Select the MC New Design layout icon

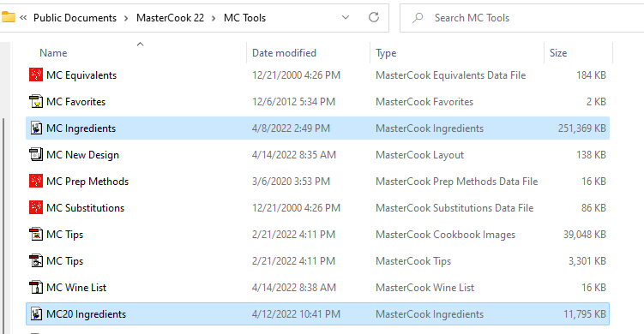click(36, 155)
